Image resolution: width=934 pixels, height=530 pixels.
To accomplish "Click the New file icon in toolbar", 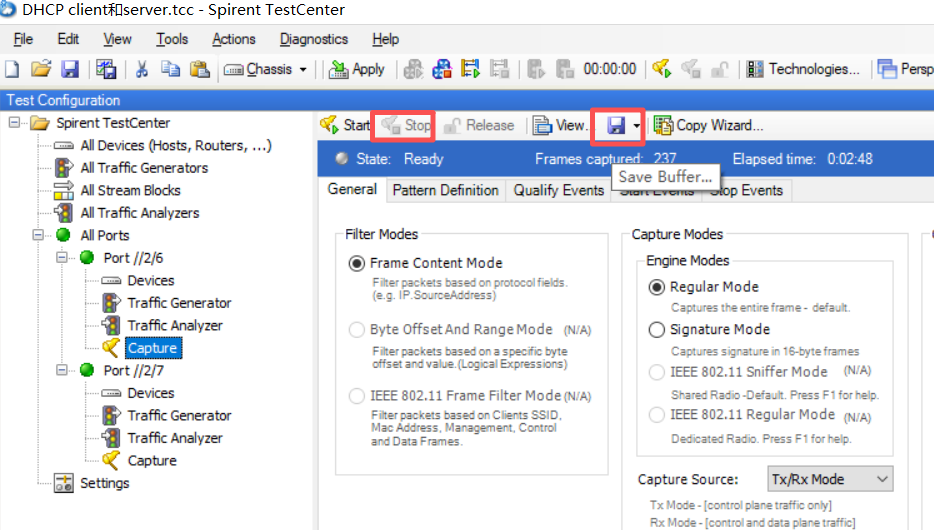I will tap(12, 69).
